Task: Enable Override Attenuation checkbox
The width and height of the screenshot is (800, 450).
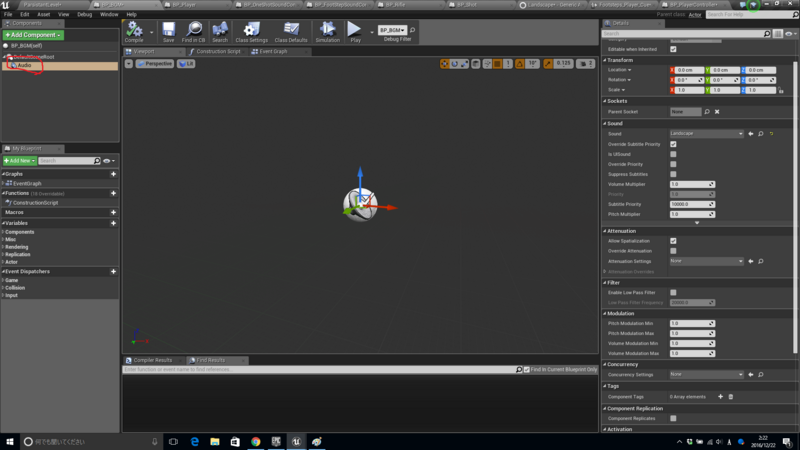Action: [673, 251]
